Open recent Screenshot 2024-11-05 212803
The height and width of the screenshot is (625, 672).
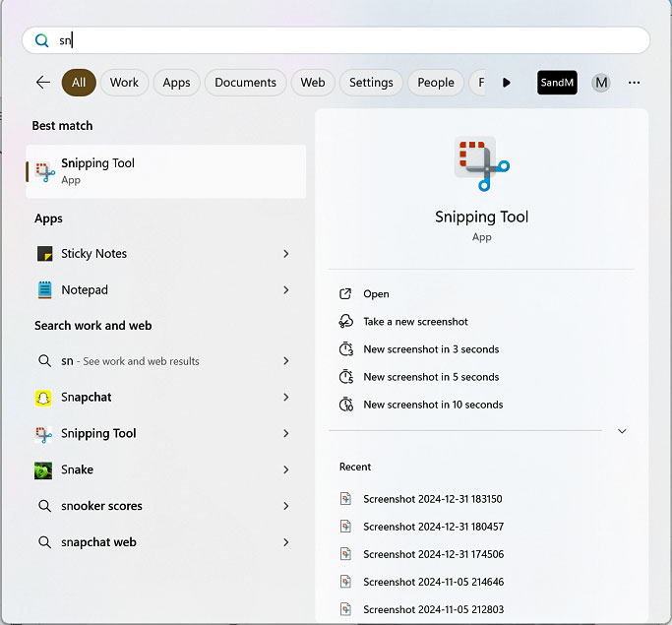pos(434,609)
